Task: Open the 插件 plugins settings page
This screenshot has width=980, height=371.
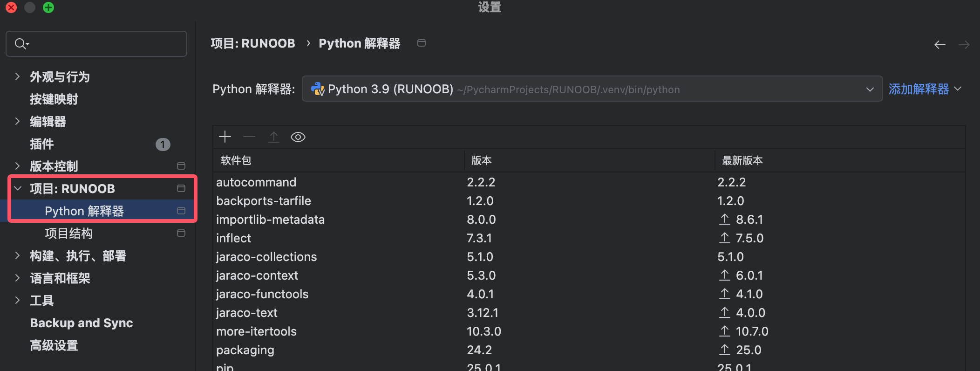Action: [x=42, y=144]
